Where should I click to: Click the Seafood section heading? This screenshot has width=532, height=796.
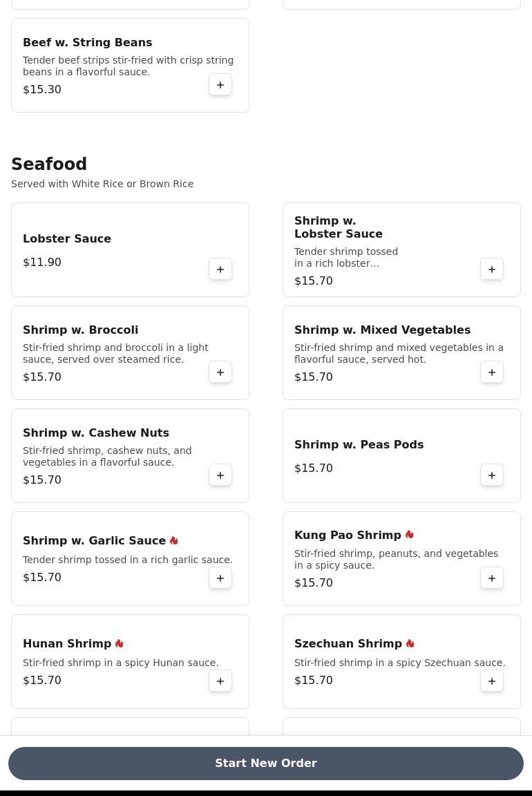(x=49, y=164)
